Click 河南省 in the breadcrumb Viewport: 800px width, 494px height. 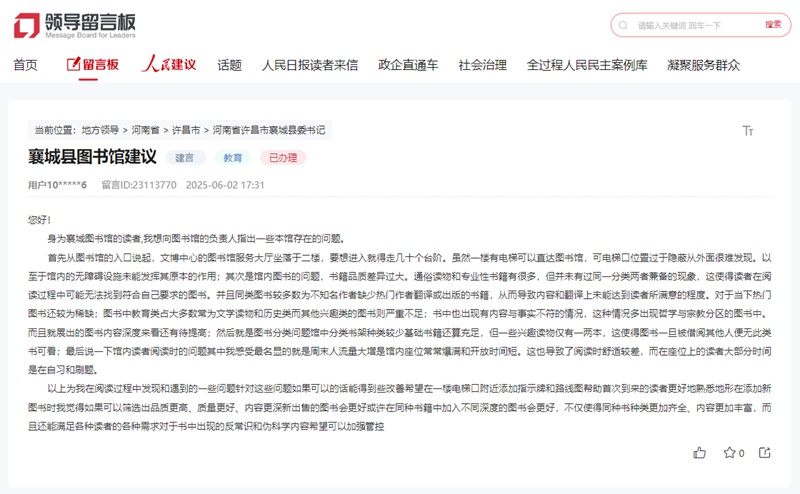[149, 130]
